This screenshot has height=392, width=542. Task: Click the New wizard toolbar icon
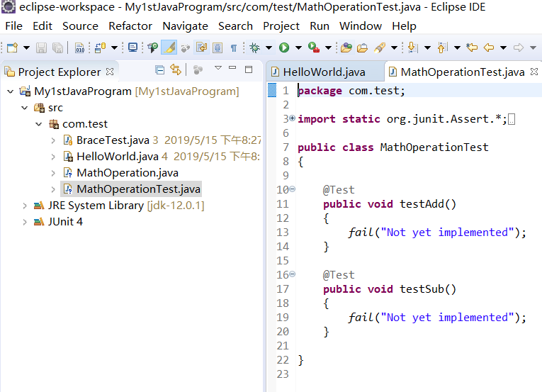(x=13, y=47)
